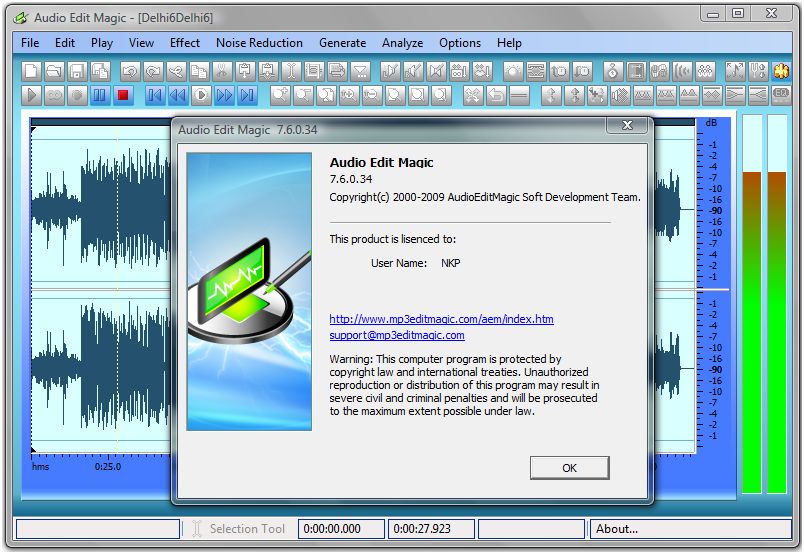
Task: Click the upper channel waveform
Action: pos(102,208)
